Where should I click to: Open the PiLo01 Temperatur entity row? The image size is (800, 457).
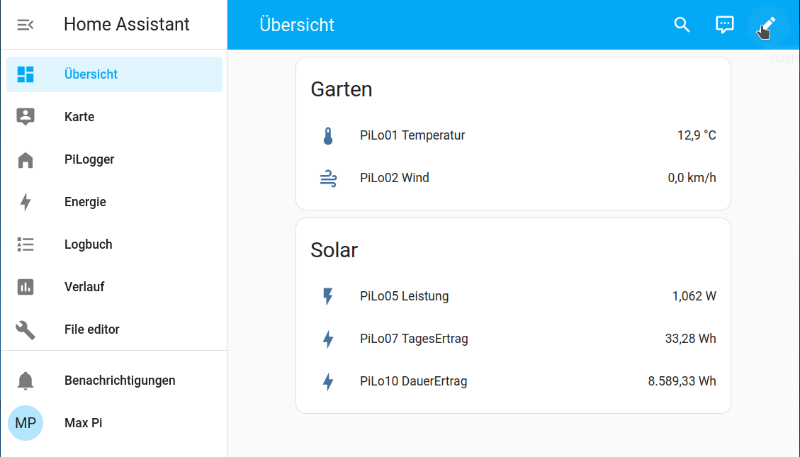(x=412, y=135)
